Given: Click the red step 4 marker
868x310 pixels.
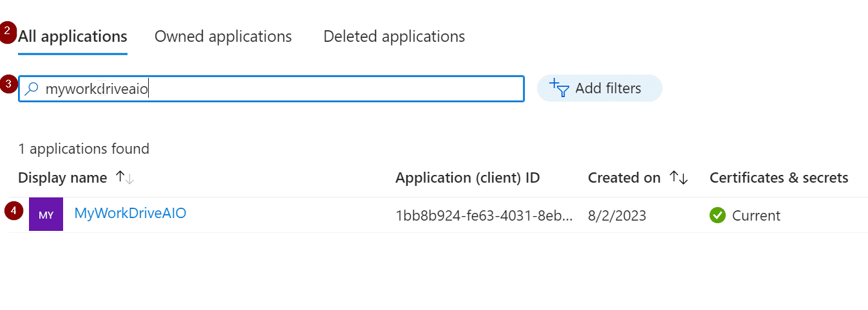Looking at the screenshot, I should [14, 211].
